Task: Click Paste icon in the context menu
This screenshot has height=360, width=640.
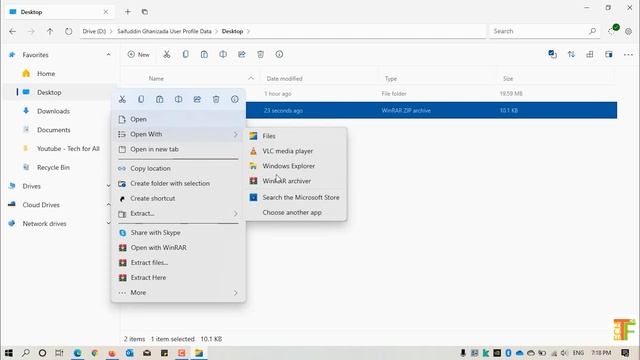Action: 160,99
